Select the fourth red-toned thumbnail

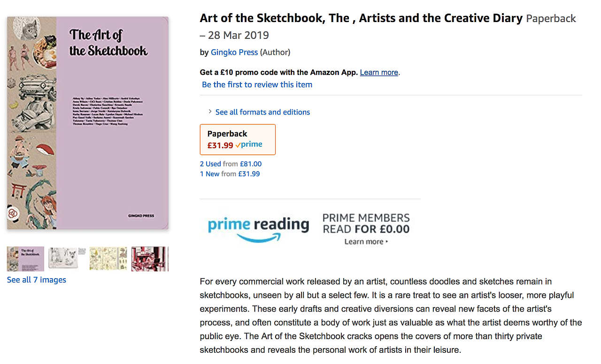point(150,258)
